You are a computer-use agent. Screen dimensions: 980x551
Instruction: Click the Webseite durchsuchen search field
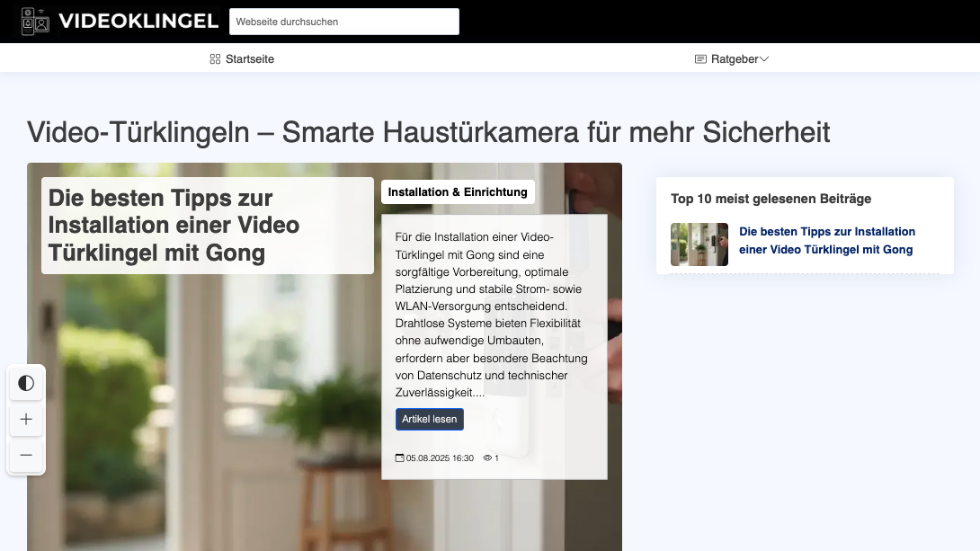pyautogui.click(x=344, y=21)
